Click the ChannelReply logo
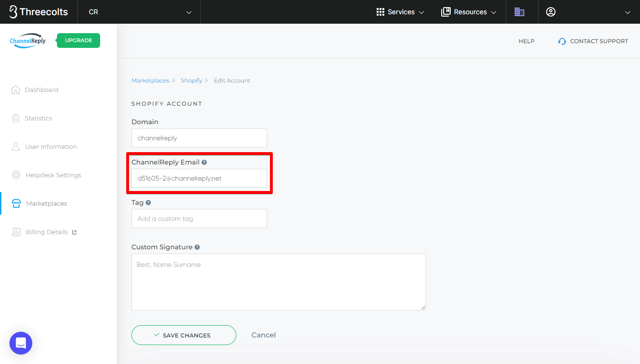Screen dimensions: 640x364 [x=28, y=40]
